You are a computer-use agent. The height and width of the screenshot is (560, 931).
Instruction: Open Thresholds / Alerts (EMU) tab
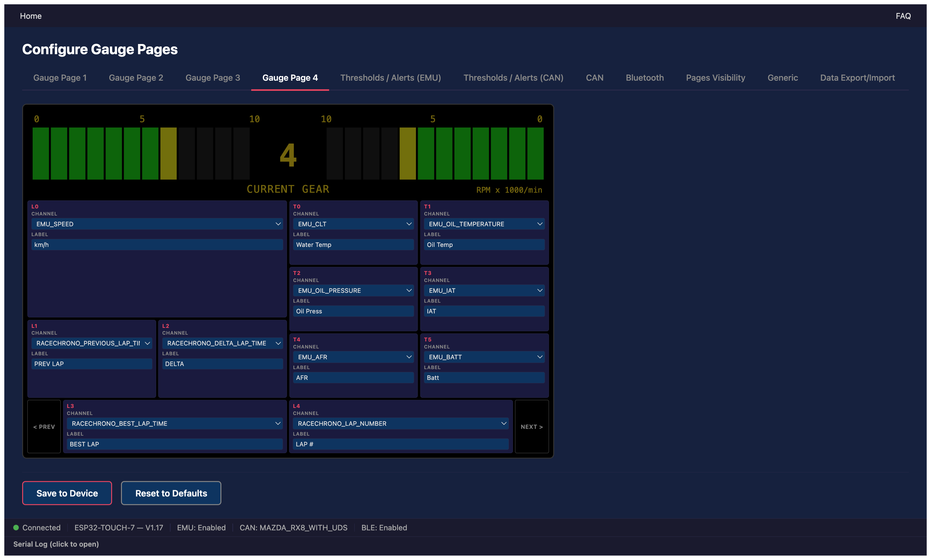(x=391, y=78)
